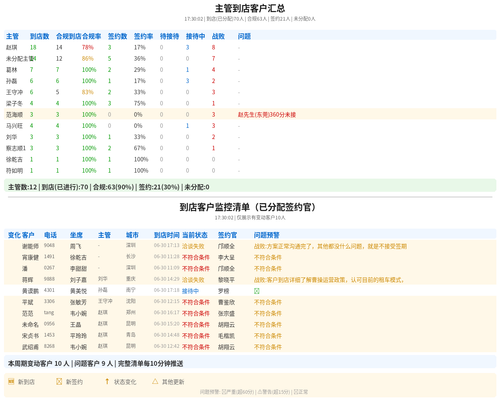
Task: Click the 签约数 column header
Action: click(x=117, y=36)
